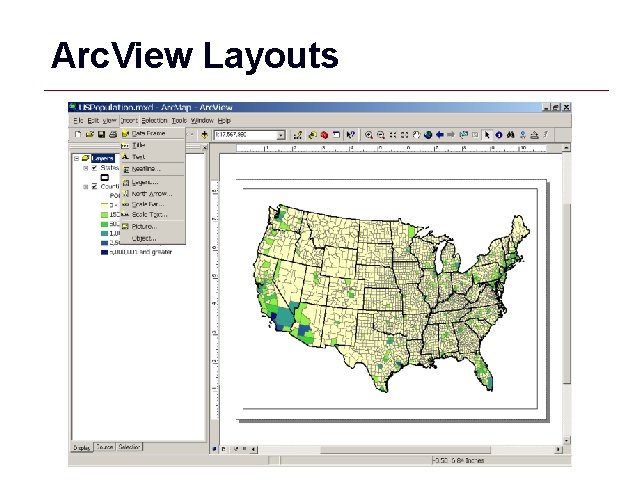Select the Pan hand tool

pyautogui.click(x=416, y=135)
